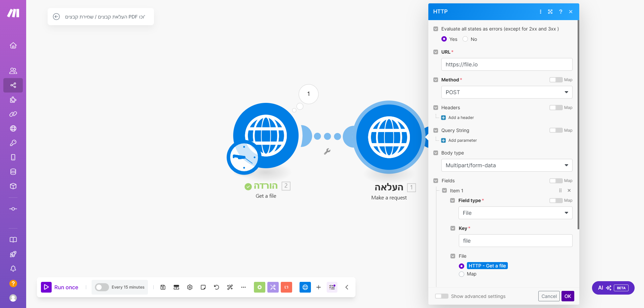Click the undo arrow icon in toolbar

217,287
